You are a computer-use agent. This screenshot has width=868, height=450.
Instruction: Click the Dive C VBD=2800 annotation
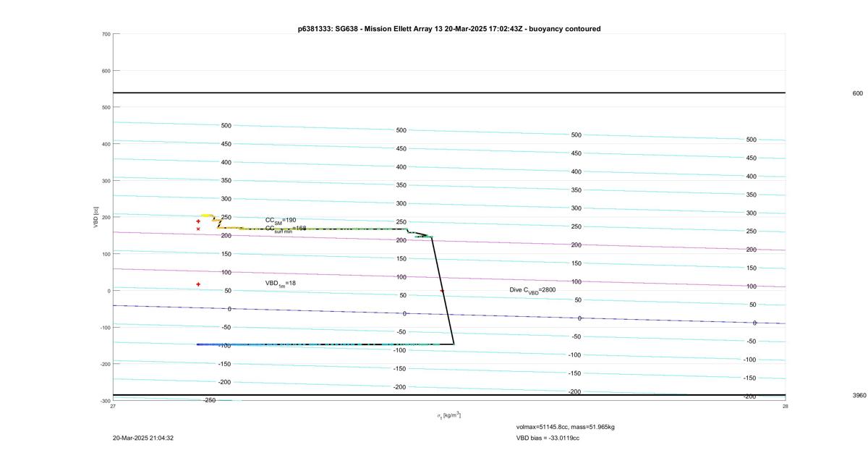point(532,290)
